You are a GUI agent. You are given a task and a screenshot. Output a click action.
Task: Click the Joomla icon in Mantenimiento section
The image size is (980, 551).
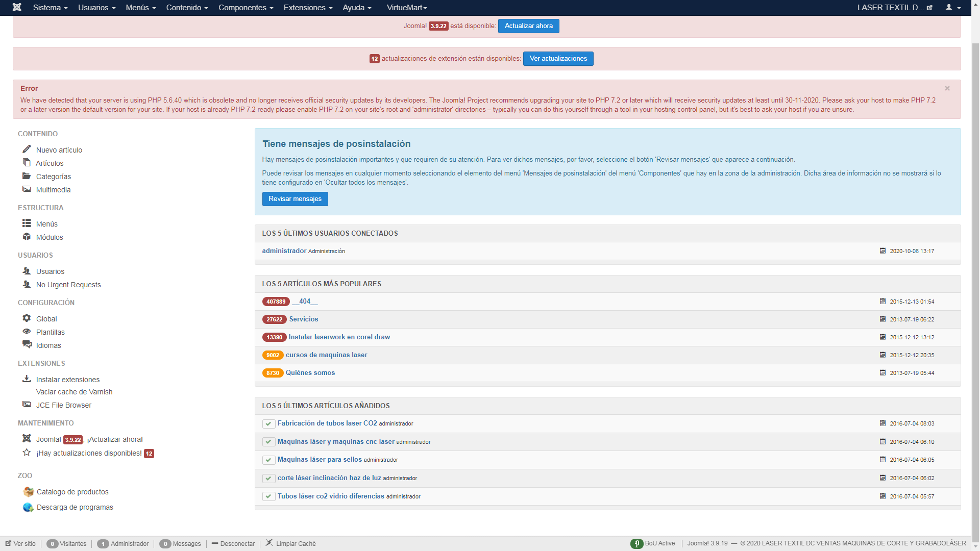tap(27, 438)
